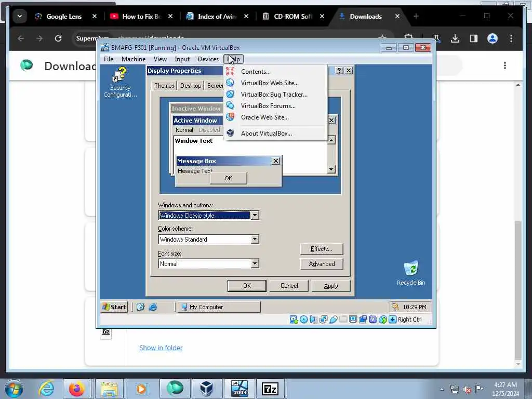Click the purple V processor icon in status bar
Screen dimensions: 532x399
[x=373, y=320]
